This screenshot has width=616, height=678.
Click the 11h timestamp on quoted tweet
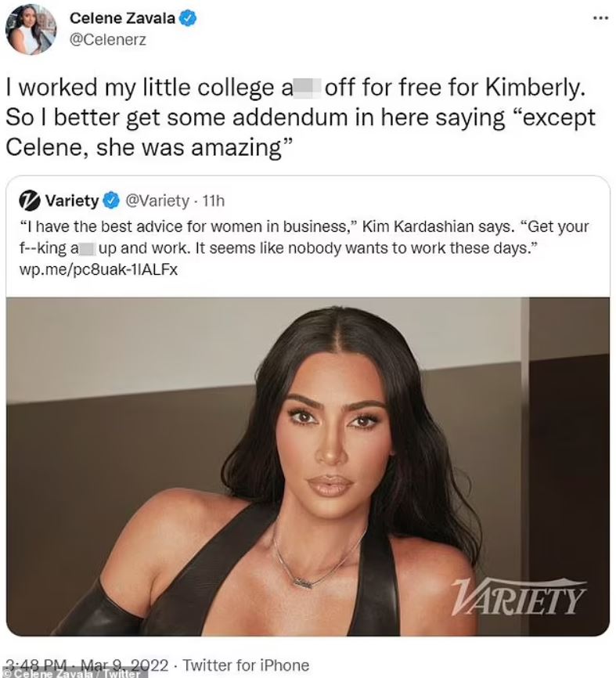(214, 201)
